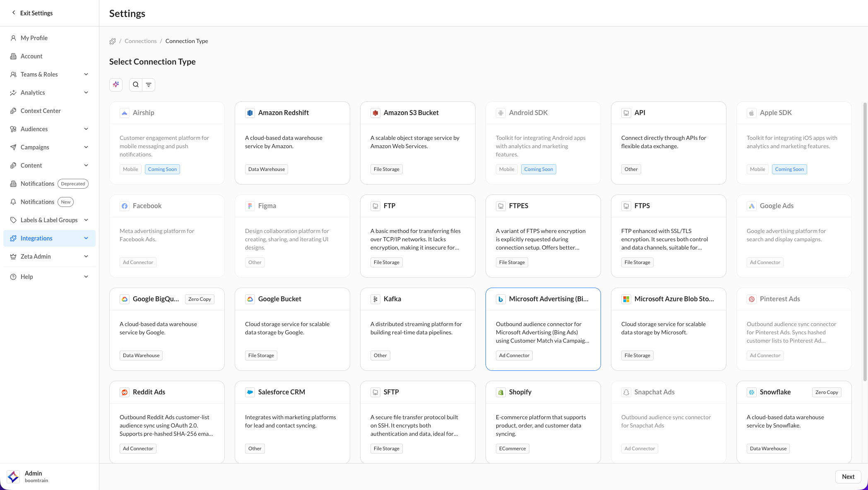Click ECommerce tag on Shopify card
The height and width of the screenshot is (490, 868).
point(512,449)
